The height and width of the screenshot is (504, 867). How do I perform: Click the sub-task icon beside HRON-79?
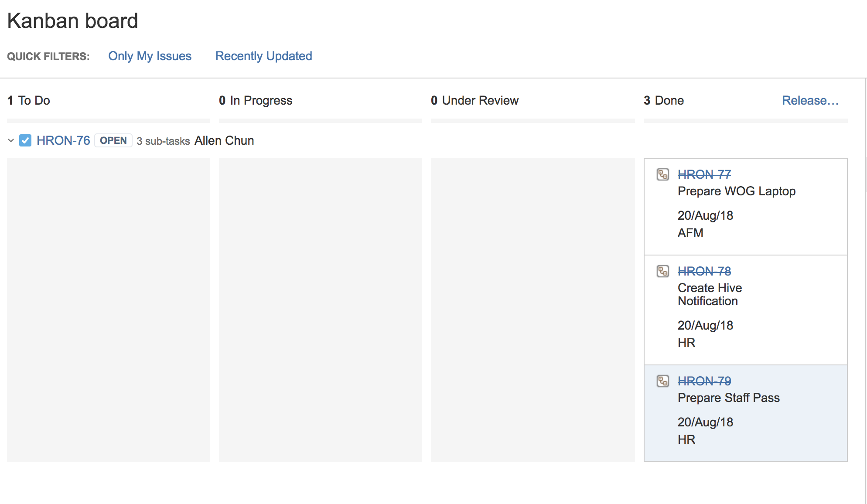(x=663, y=381)
